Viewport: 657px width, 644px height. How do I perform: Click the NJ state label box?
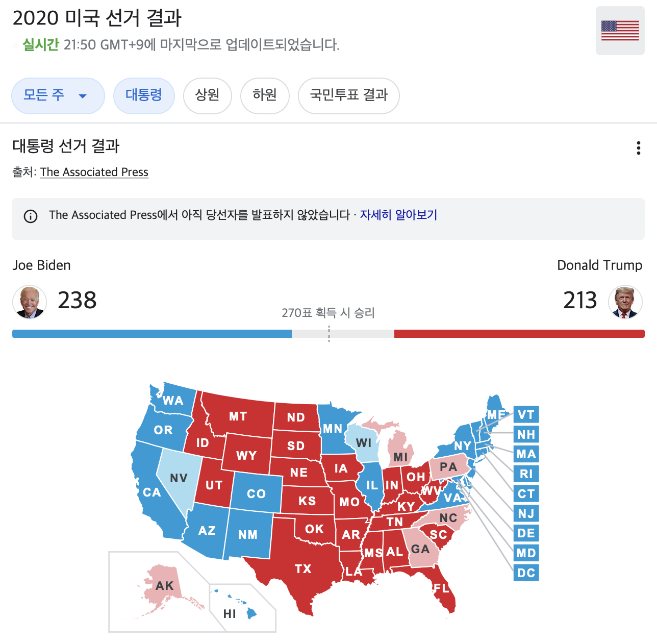(526, 514)
